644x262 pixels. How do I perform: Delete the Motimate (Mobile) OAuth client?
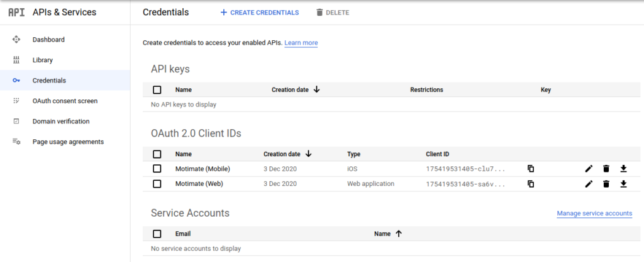pyautogui.click(x=606, y=169)
